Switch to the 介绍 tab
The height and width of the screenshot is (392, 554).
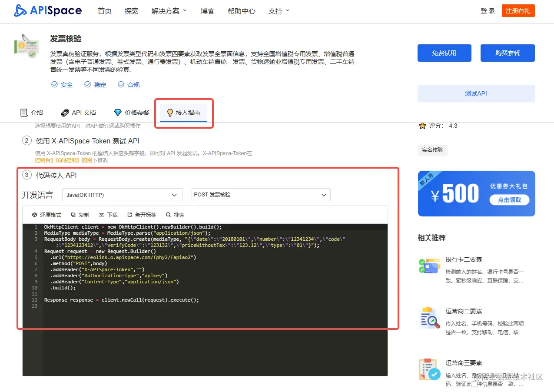(32, 113)
